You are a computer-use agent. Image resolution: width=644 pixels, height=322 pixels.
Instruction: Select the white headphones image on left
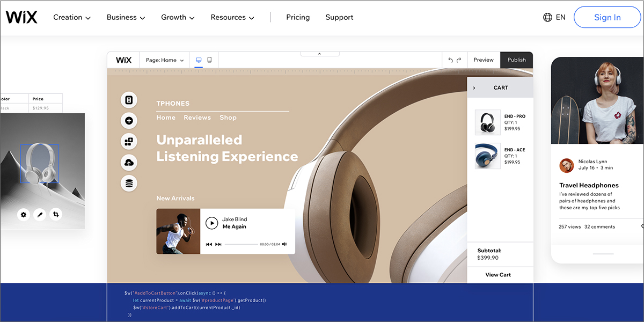[40, 164]
